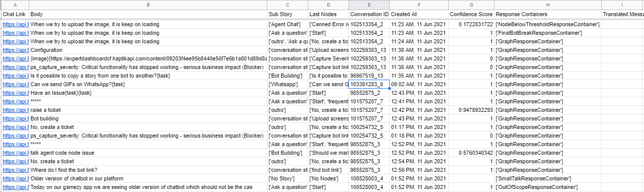
Task: Select the 'Bot building' body cell
Action: (x=148, y=118)
